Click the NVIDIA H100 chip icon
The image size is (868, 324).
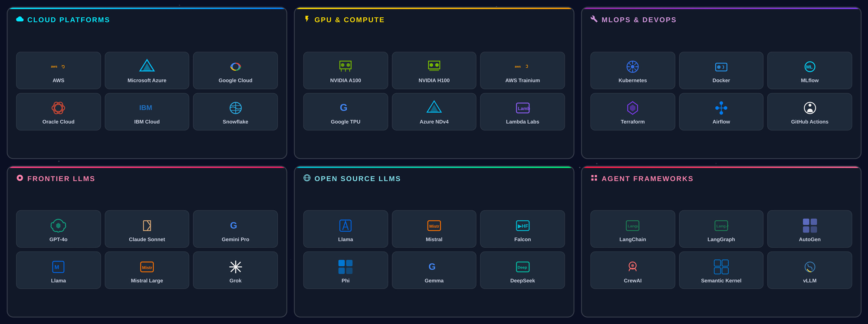[x=434, y=66]
